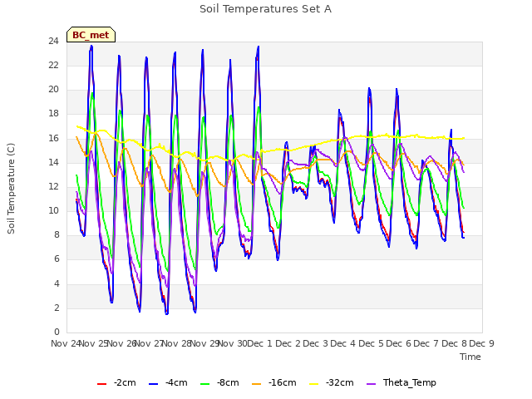Screen dimensions: 532x399
Task: Toggle the -32cm legend entry
Action: click(x=332, y=382)
